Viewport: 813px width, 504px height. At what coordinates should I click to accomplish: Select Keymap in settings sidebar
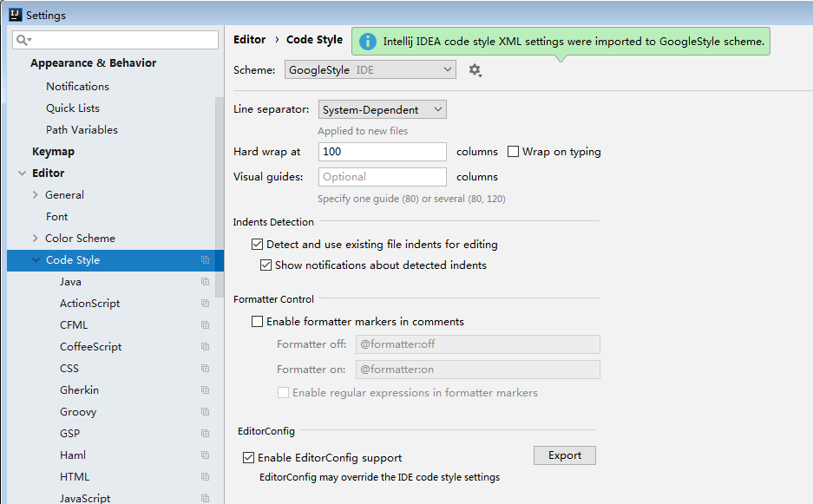[x=53, y=152]
